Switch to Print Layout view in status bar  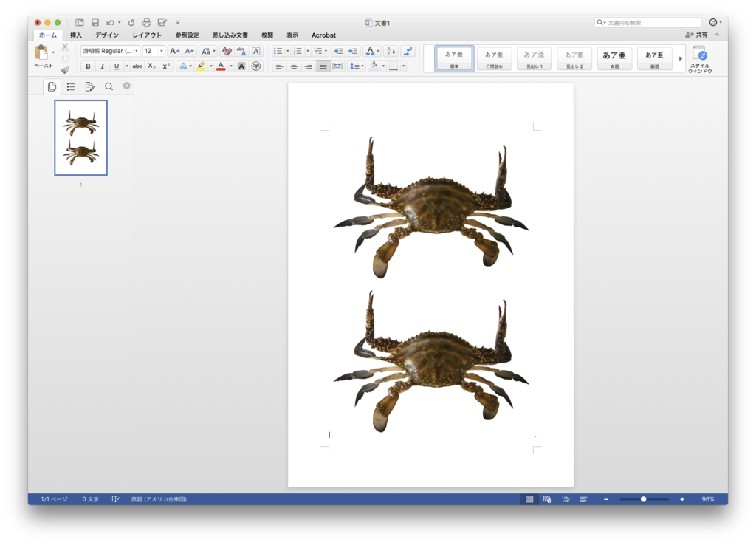pyautogui.click(x=529, y=499)
